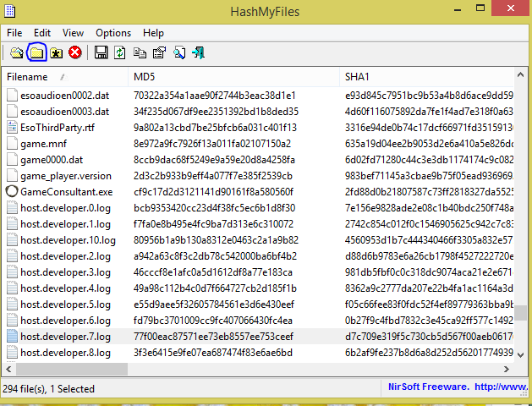The height and width of the screenshot is (406, 532).
Task: Click the host.developer.0.log file icon
Action: (12, 208)
